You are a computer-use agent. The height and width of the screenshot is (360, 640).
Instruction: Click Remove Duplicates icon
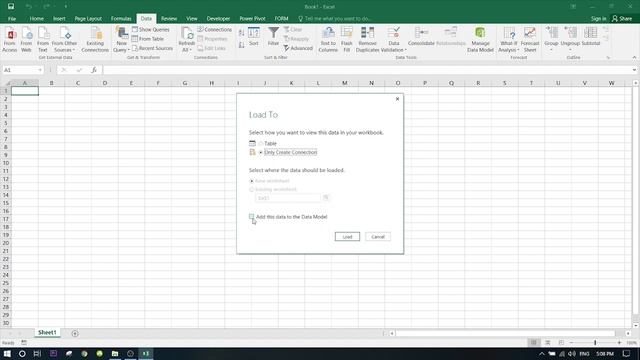pos(367,39)
